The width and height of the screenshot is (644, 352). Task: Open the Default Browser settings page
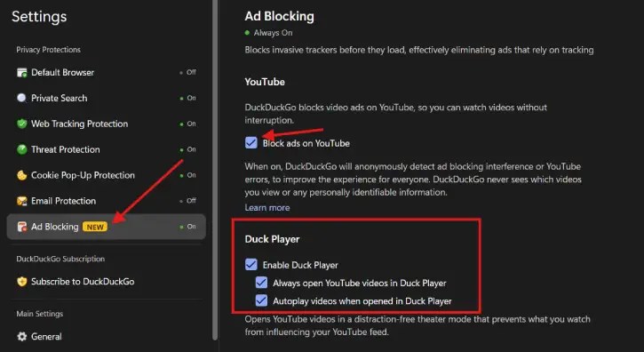click(106, 73)
